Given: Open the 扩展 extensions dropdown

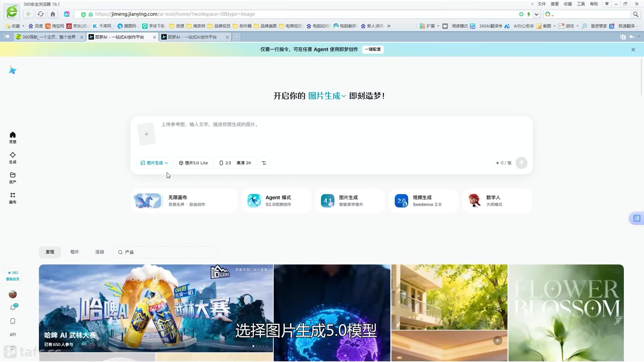Looking at the screenshot, I should click(x=430, y=26).
